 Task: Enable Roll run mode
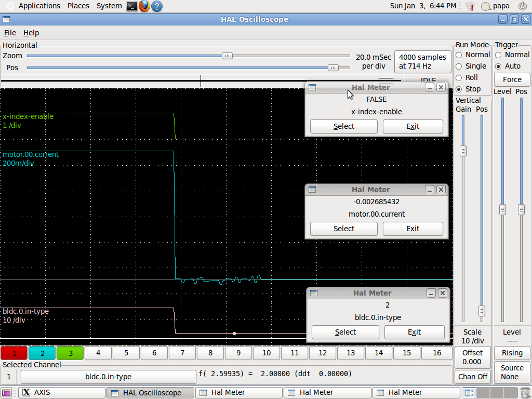(459, 78)
